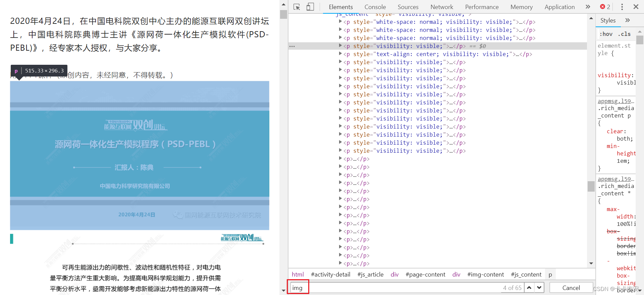Open the Sources tab

408,7
